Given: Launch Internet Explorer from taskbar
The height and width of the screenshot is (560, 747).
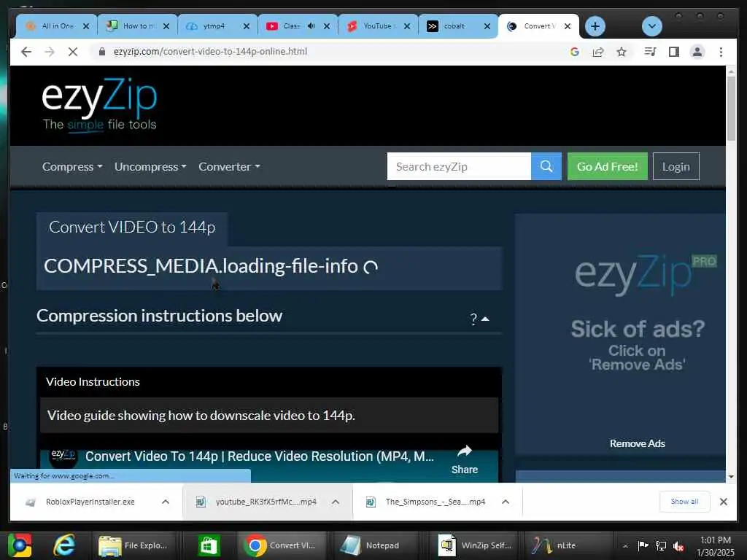Looking at the screenshot, I should pyautogui.click(x=64, y=545).
